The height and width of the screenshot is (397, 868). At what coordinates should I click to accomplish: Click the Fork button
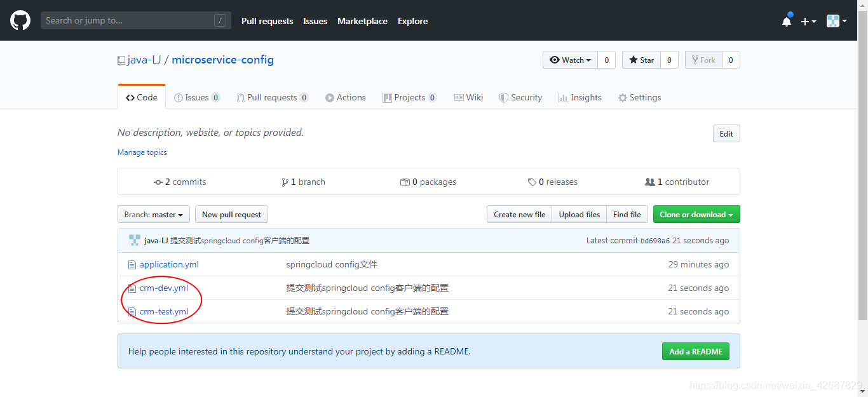tap(703, 60)
